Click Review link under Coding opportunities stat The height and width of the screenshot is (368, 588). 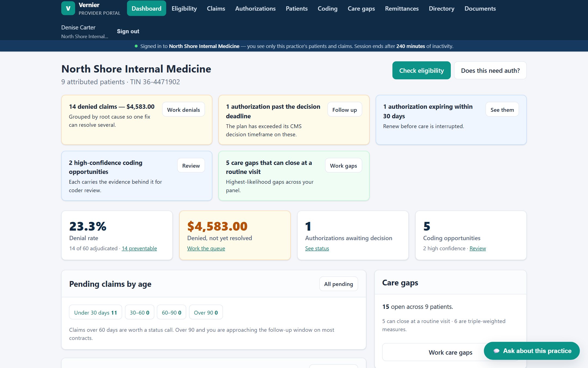pyautogui.click(x=478, y=248)
